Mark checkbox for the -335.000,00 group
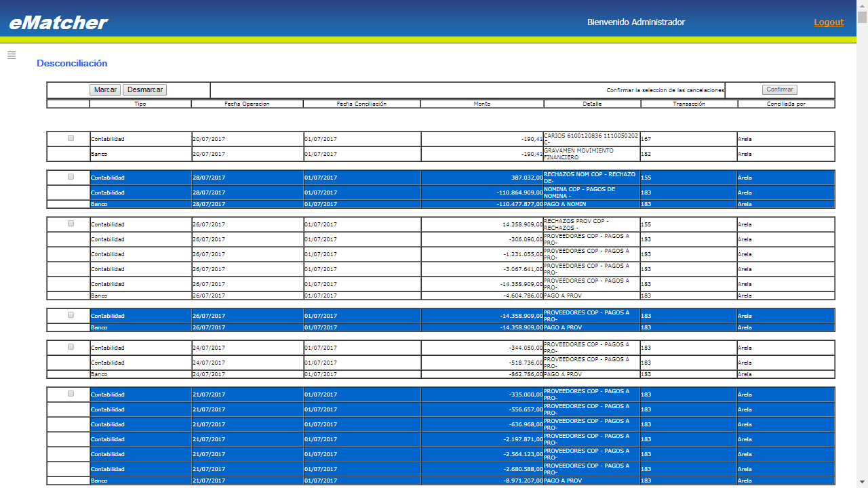The height and width of the screenshot is (488, 868). tap(71, 394)
